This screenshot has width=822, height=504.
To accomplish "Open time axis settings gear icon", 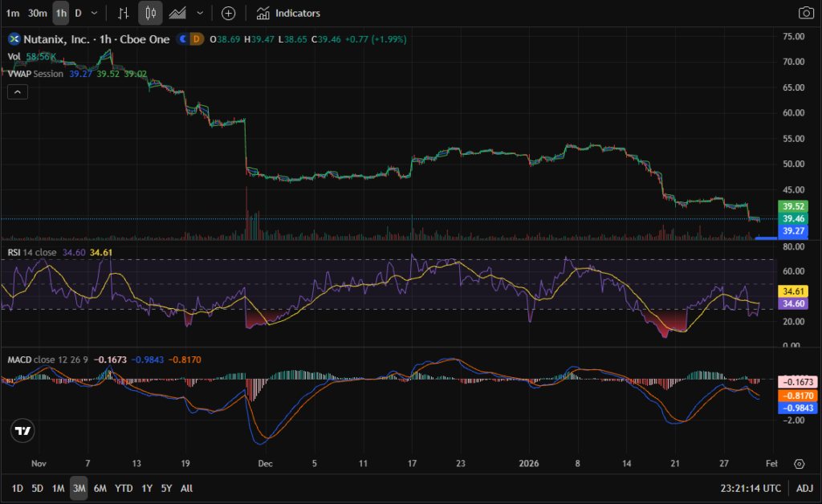I will tap(800, 464).
